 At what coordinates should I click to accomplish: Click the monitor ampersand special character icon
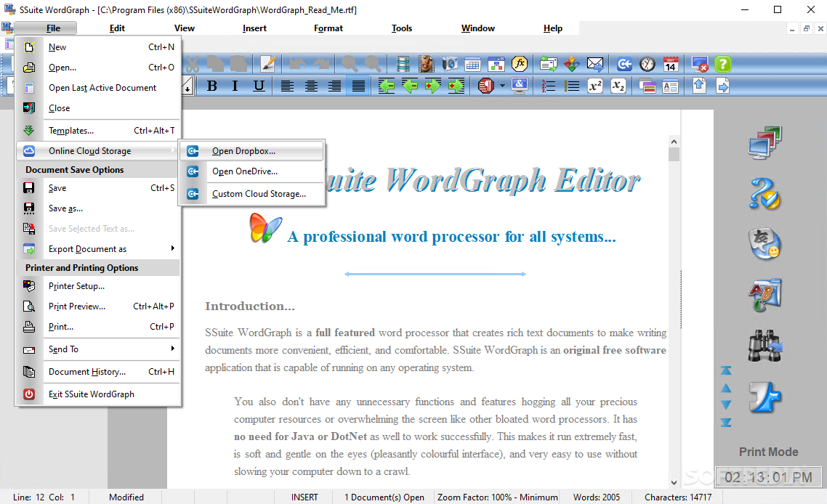tap(520, 86)
